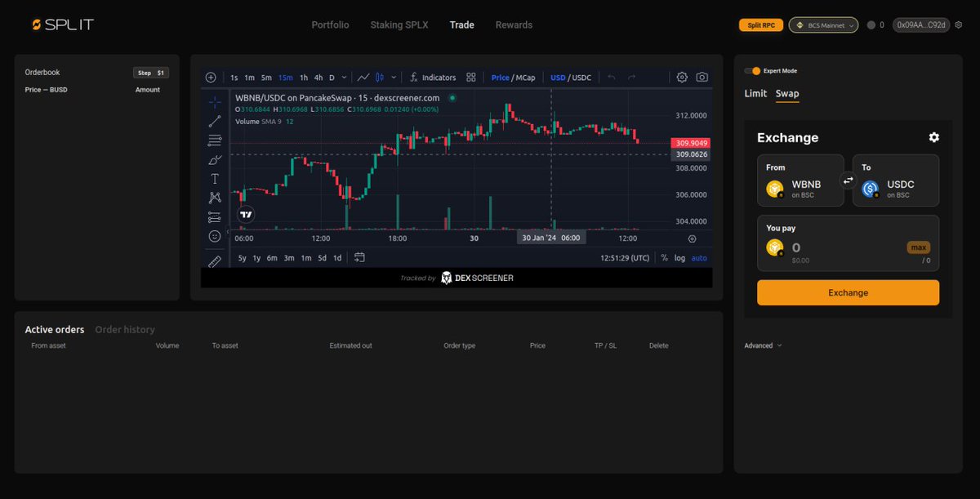Open the Go to date calendar icon

(360, 256)
